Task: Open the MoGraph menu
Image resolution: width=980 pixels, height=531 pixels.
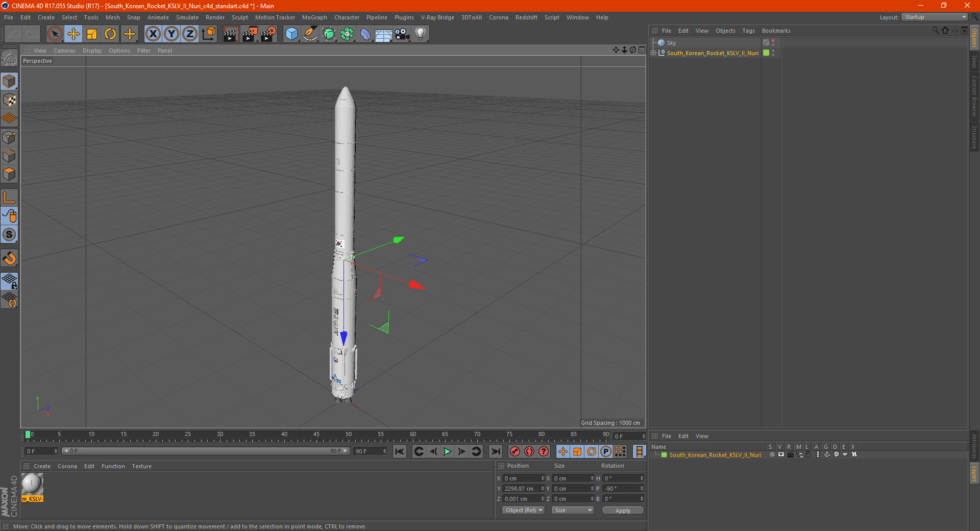Action: 314,17
